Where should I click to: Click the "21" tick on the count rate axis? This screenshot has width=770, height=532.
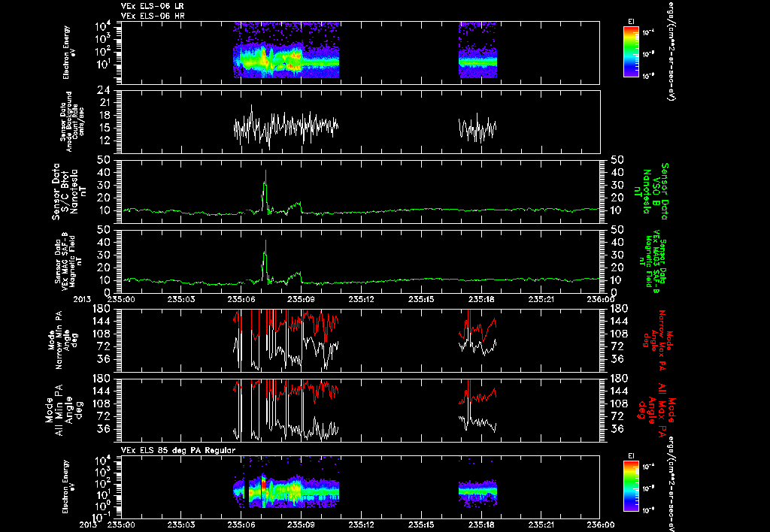(x=105, y=103)
